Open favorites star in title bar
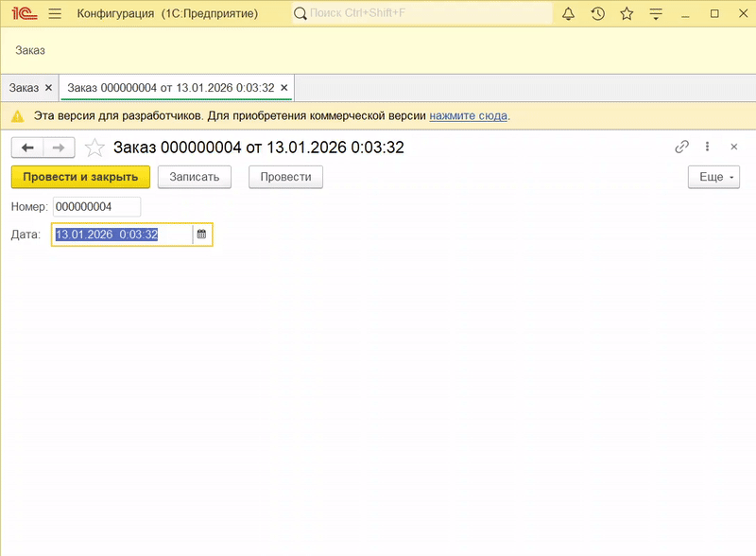Screen dimensions: 756x556 point(627,13)
